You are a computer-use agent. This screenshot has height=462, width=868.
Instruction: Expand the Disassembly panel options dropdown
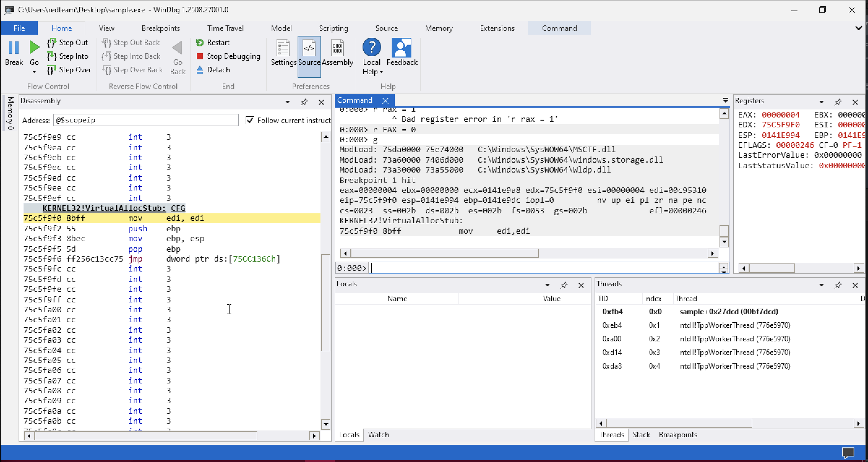pyautogui.click(x=287, y=102)
